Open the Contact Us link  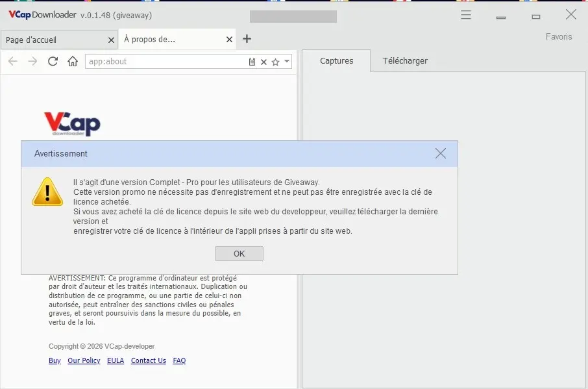point(149,360)
